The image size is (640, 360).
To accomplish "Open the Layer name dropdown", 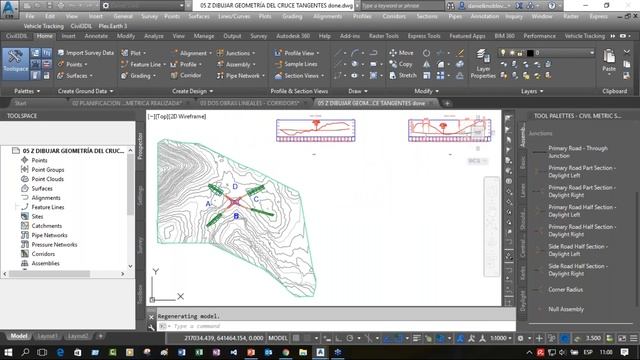I will (x=591, y=53).
